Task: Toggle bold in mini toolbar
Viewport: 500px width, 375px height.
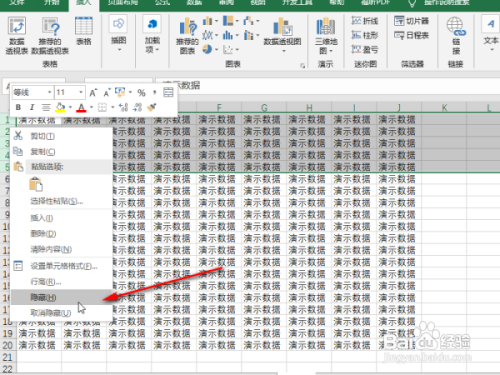Action: (18, 107)
